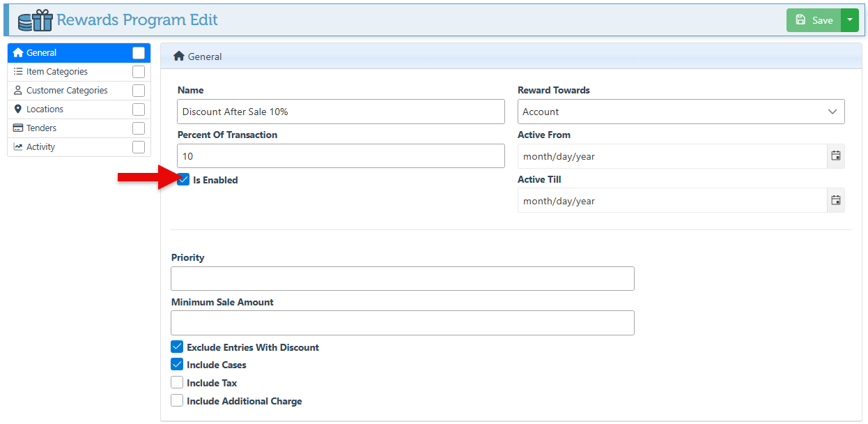Disable Exclude Entries With Discount option

(177, 347)
